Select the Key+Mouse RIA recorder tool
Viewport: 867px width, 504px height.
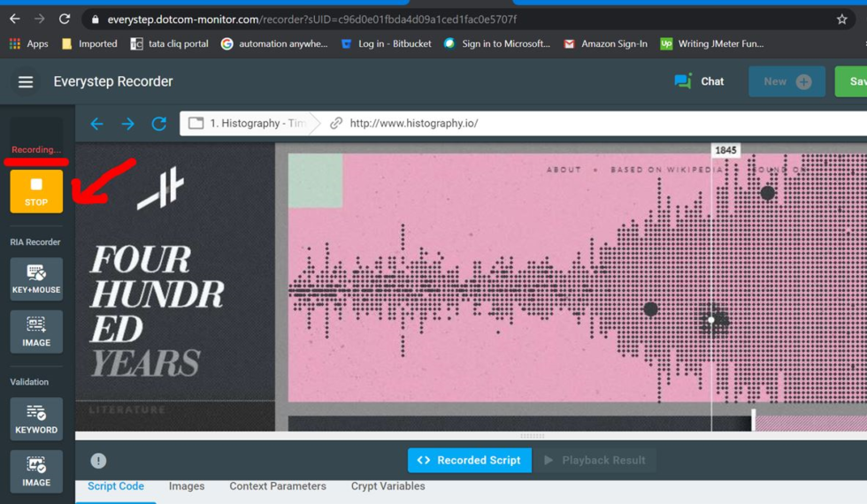pos(36,279)
